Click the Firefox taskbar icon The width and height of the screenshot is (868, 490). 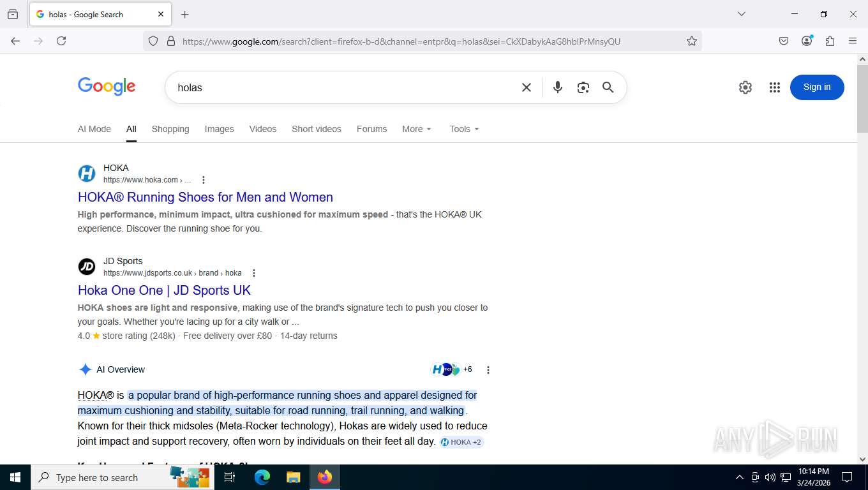(x=325, y=477)
